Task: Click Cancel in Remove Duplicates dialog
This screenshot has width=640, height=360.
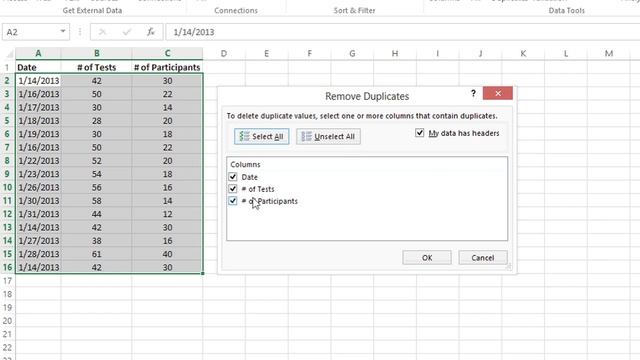Action: [x=483, y=258]
